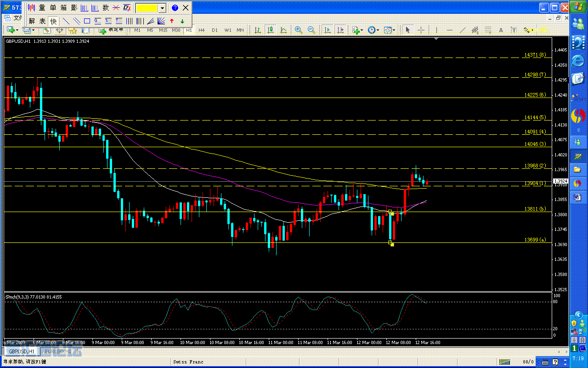The width and height of the screenshot is (588, 368).
Task: Toggle chart auto scroll
Action: (x=328, y=30)
